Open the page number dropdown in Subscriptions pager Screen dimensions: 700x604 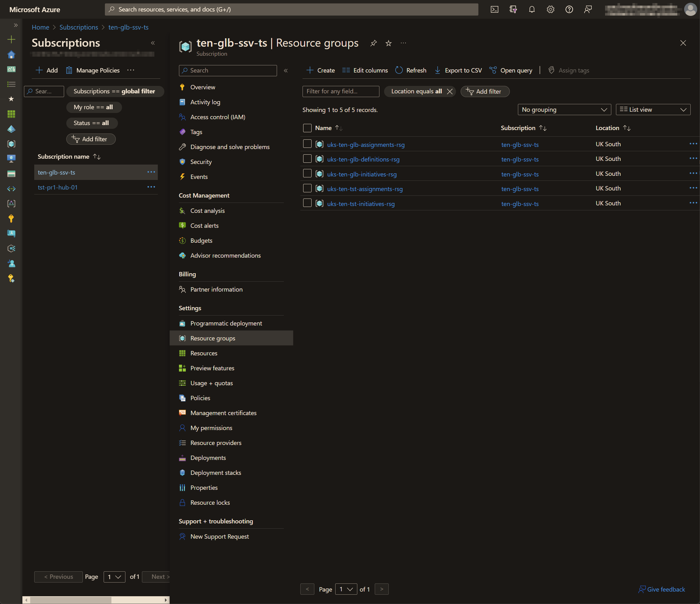click(x=114, y=577)
